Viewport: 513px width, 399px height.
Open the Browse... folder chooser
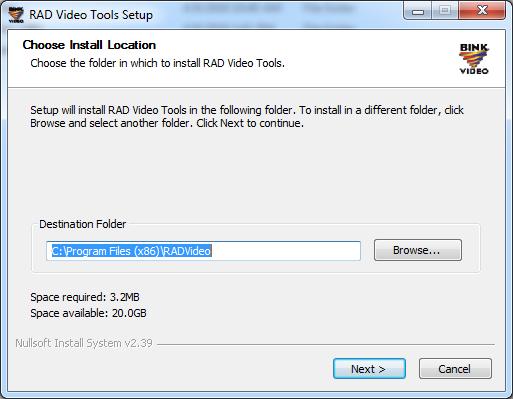click(418, 250)
